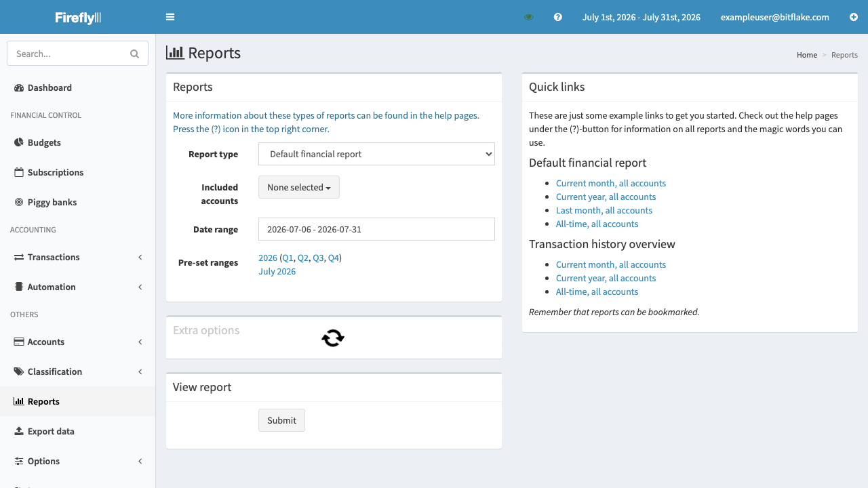The image size is (868, 488).
Task: Click the 2026 pre-set range link
Action: click(268, 258)
